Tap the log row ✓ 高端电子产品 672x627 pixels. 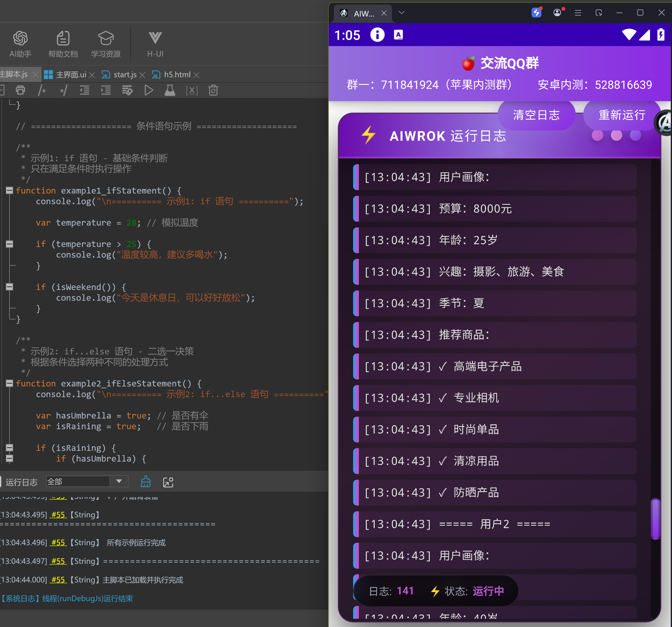pyautogui.click(x=494, y=366)
